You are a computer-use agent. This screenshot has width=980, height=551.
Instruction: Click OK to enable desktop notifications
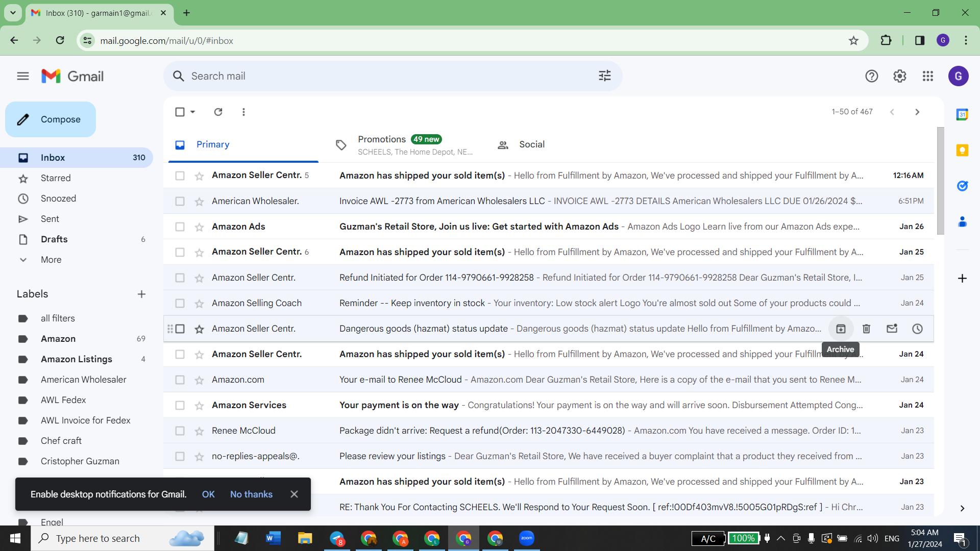[208, 494]
